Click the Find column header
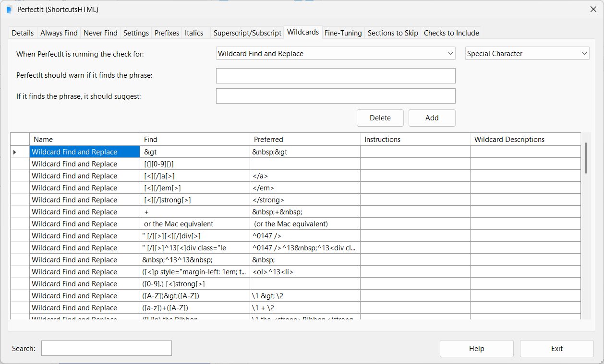The width and height of the screenshot is (604, 364). point(195,140)
